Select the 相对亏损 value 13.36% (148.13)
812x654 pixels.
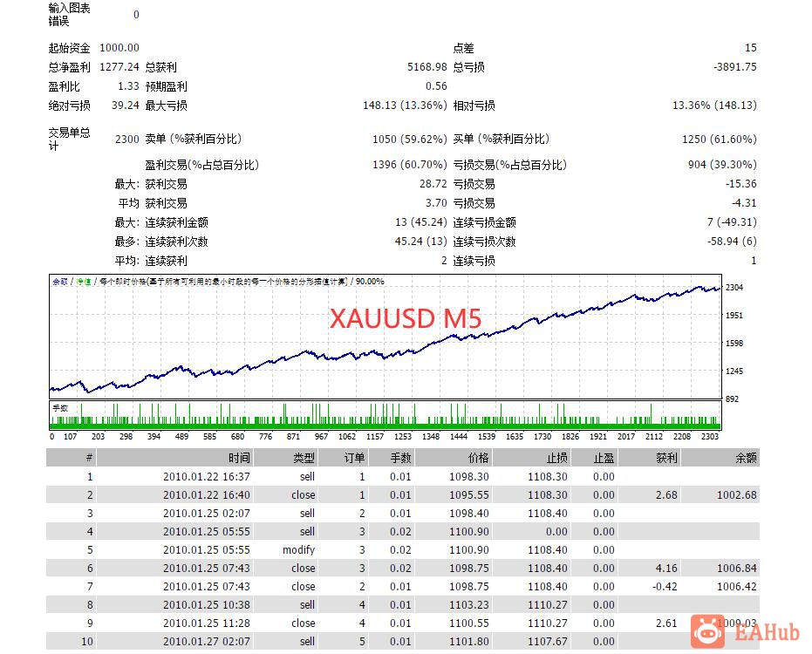(x=714, y=106)
